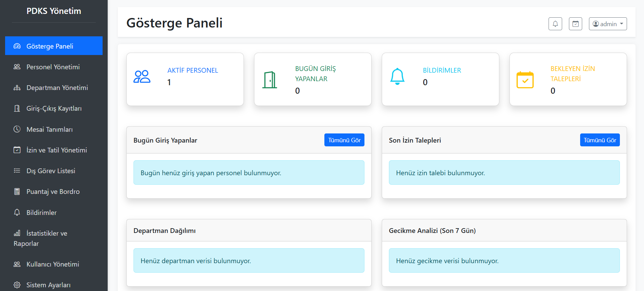Image resolution: width=644 pixels, height=291 pixels.
Task: Click the cyan bell icon on Bildirimler card
Action: pyautogui.click(x=397, y=77)
